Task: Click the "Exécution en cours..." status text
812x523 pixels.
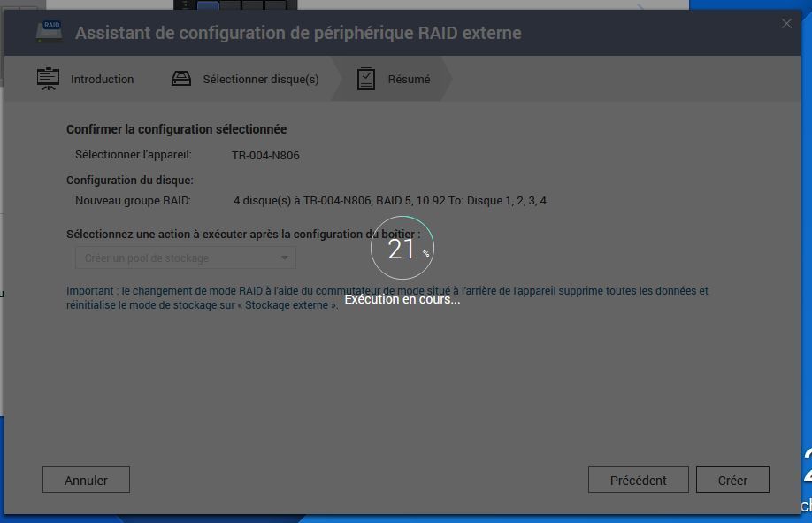Action: click(x=402, y=299)
